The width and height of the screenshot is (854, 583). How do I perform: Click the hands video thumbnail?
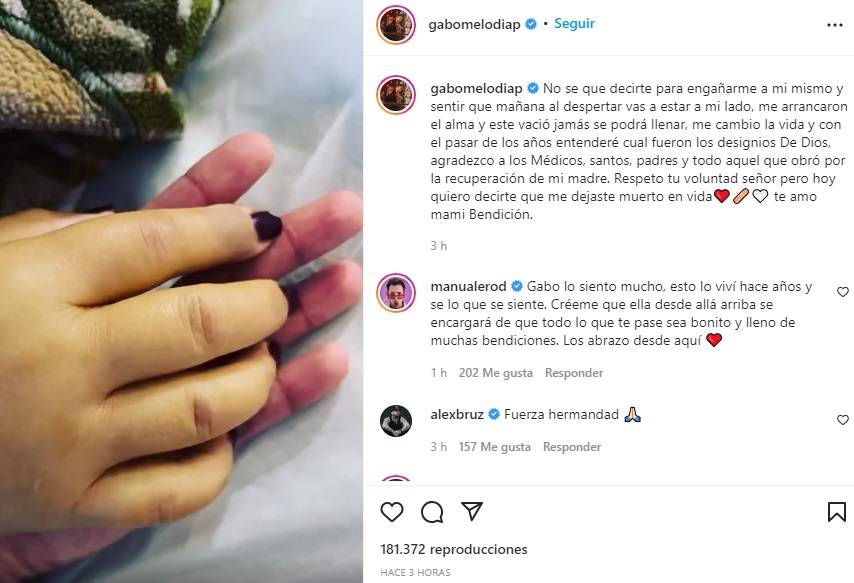(x=181, y=292)
